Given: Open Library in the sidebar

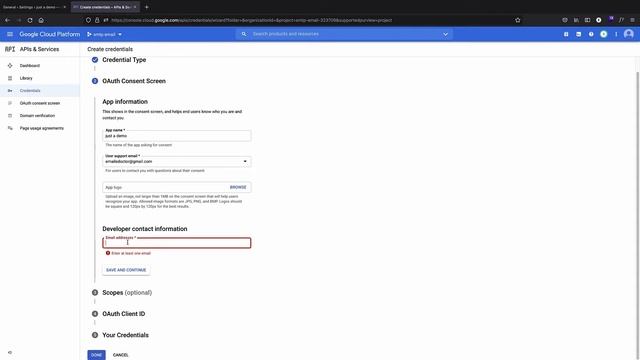Looking at the screenshot, I should (26, 78).
